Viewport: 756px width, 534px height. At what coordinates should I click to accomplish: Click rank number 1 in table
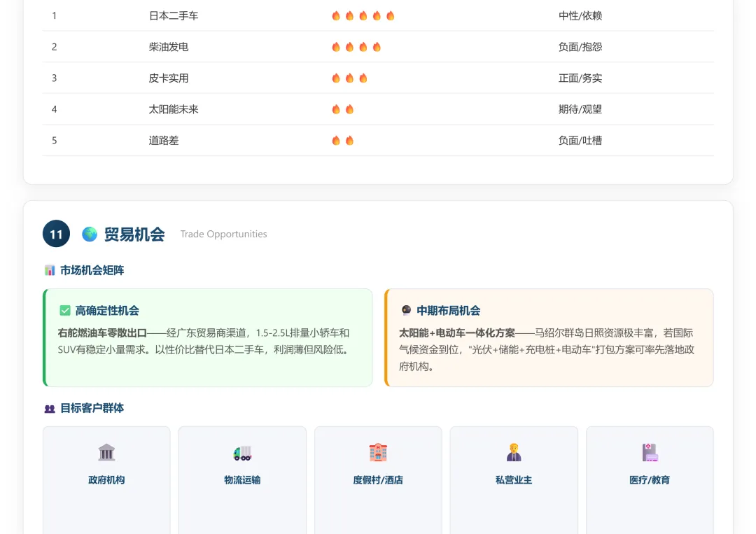[55, 16]
